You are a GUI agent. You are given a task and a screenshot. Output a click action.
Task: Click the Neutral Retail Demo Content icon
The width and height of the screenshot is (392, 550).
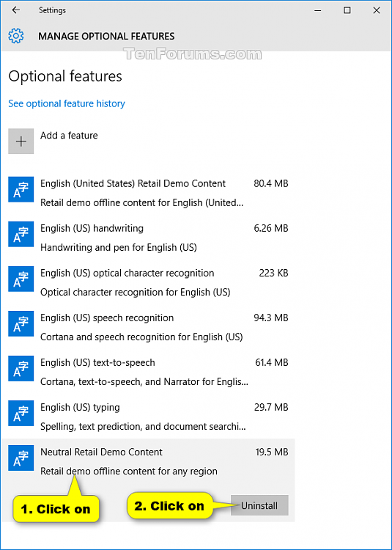pos(21,458)
